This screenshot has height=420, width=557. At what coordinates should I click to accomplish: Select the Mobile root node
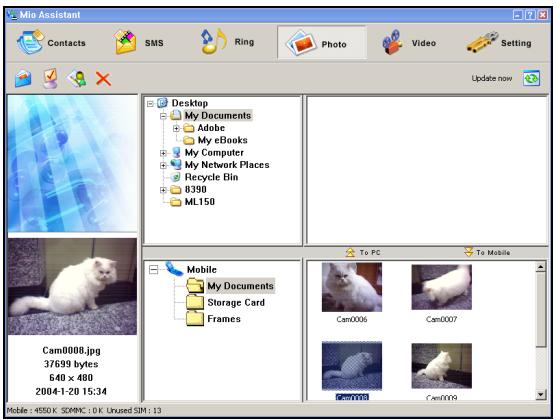click(x=201, y=270)
